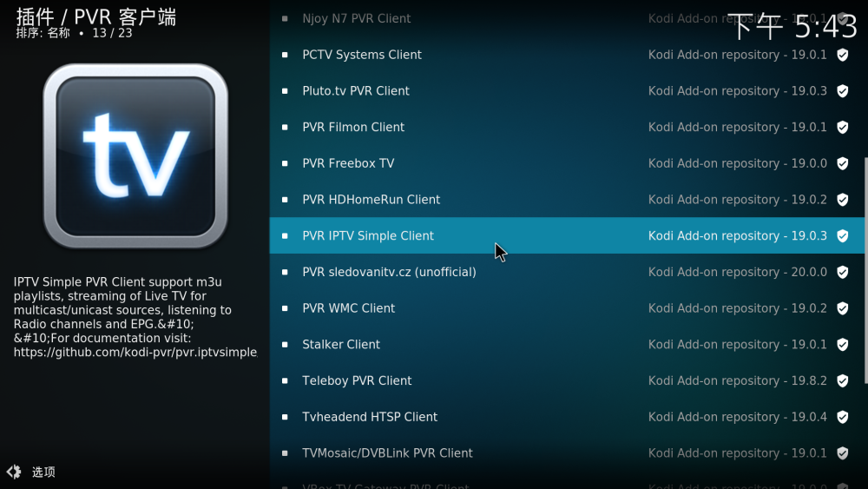Click bullet marker beside Teleboy PVR Client
This screenshot has height=489, width=868.
coord(285,381)
